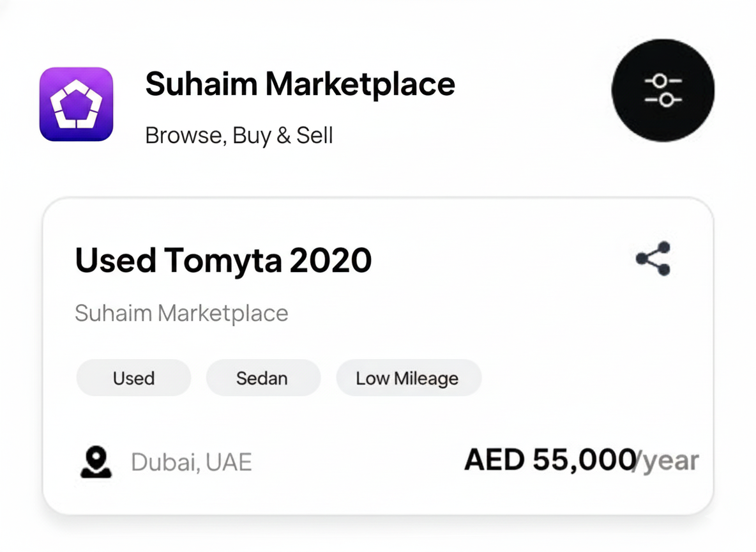Share the Used Tomyta 2020 listing

pyautogui.click(x=653, y=258)
